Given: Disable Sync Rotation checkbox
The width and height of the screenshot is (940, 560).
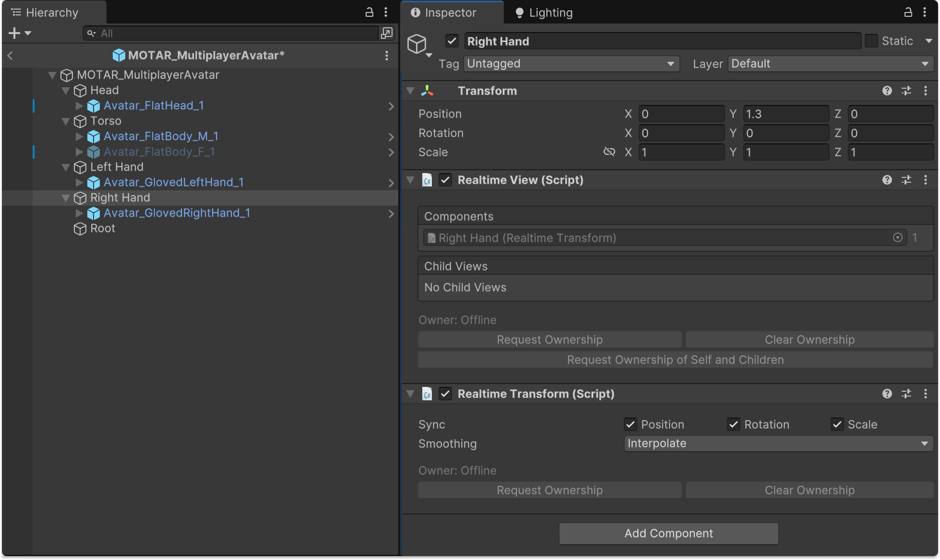Looking at the screenshot, I should pyautogui.click(x=733, y=424).
